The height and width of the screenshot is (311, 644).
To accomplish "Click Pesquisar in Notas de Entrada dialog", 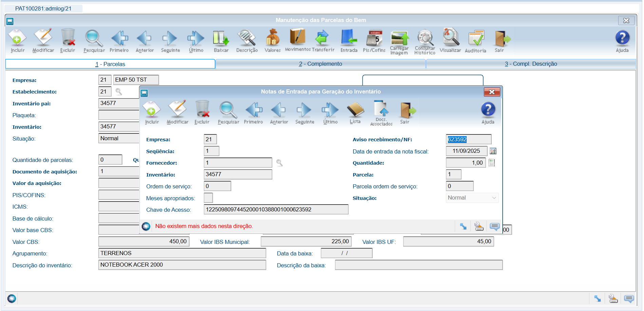I will pos(228,112).
